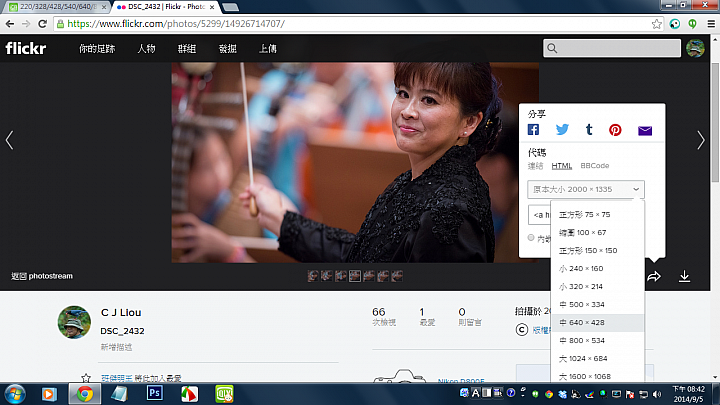Share the photo on Tumblr
This screenshot has width=720, height=405.
589,130
